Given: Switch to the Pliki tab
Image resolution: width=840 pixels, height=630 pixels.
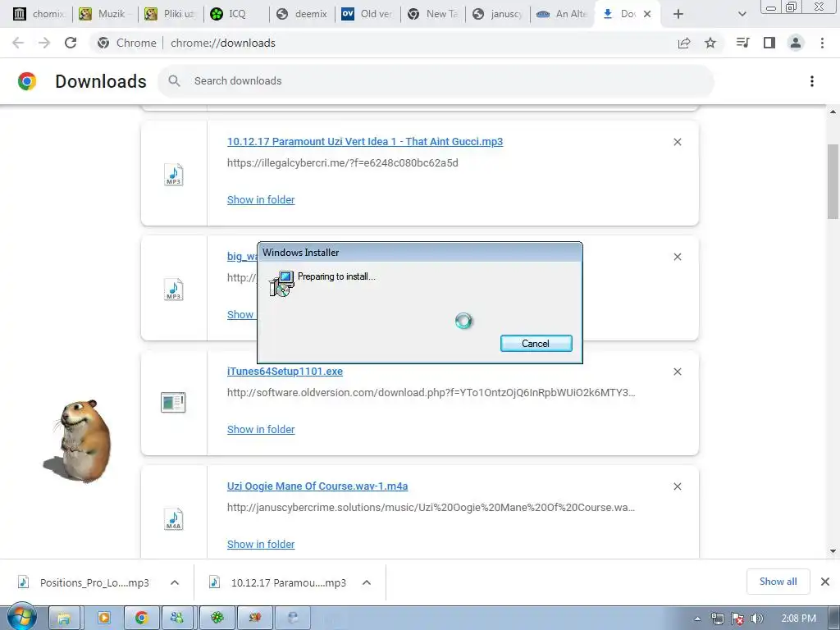Looking at the screenshot, I should 171,14.
